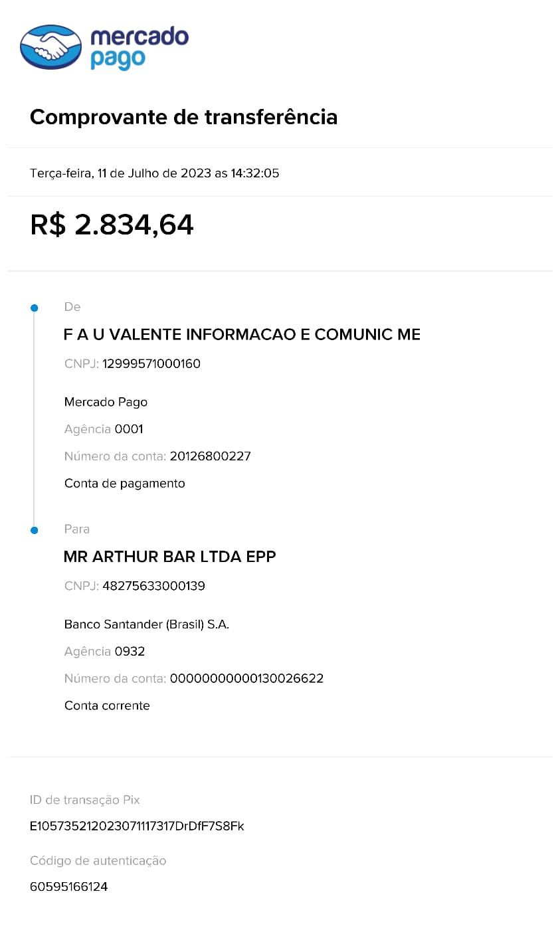Select sender CNPJ 12999571000160
The image size is (560, 934).
[151, 364]
